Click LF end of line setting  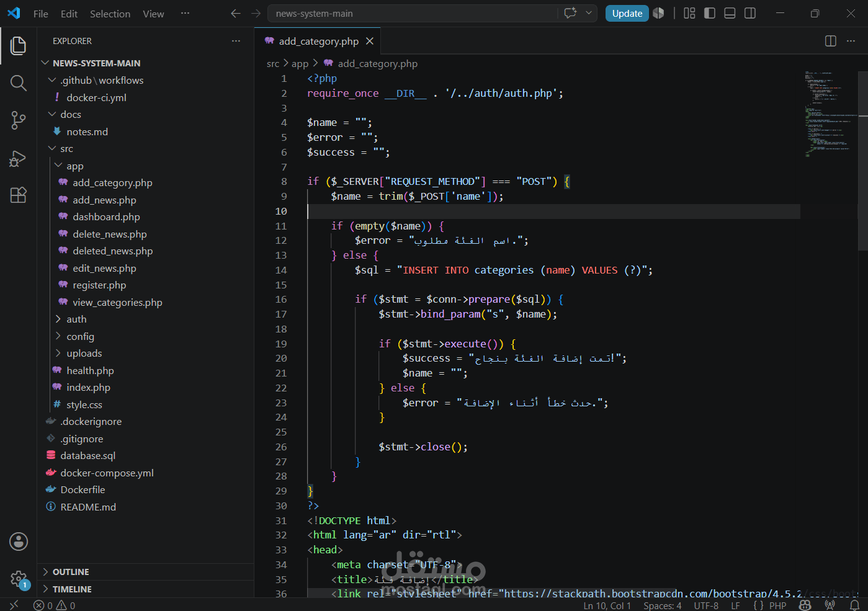(x=735, y=605)
